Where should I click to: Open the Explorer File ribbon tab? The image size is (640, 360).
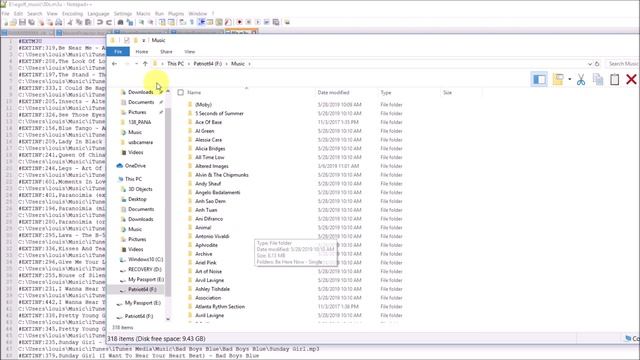coord(118,51)
